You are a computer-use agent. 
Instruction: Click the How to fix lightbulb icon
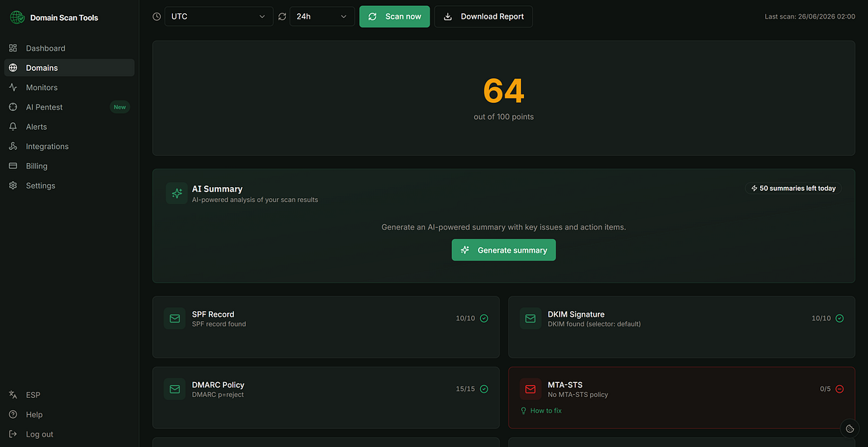click(x=523, y=411)
